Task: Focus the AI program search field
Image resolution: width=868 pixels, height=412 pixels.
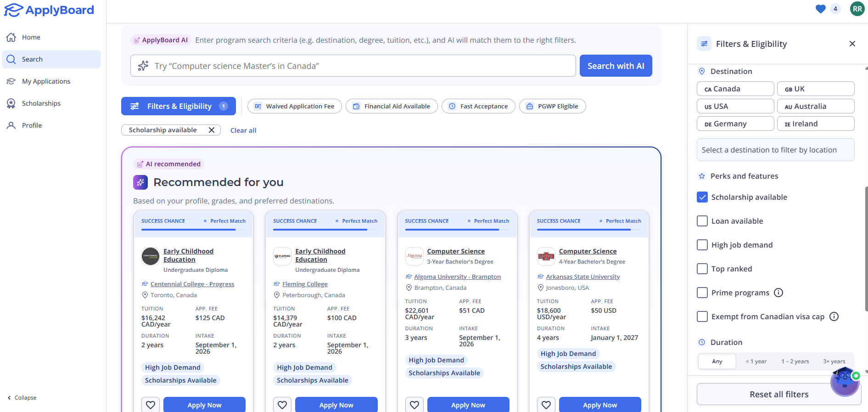Action: [353, 66]
